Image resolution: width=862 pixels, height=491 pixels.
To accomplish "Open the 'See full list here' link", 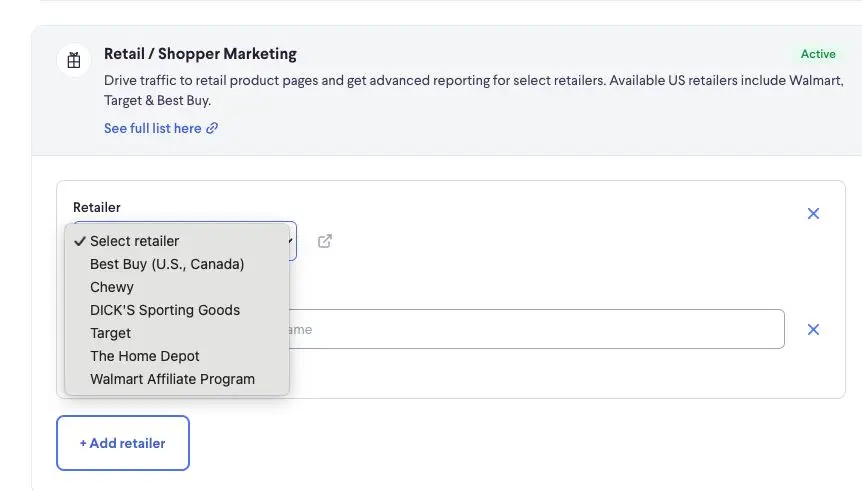I will coord(161,128).
